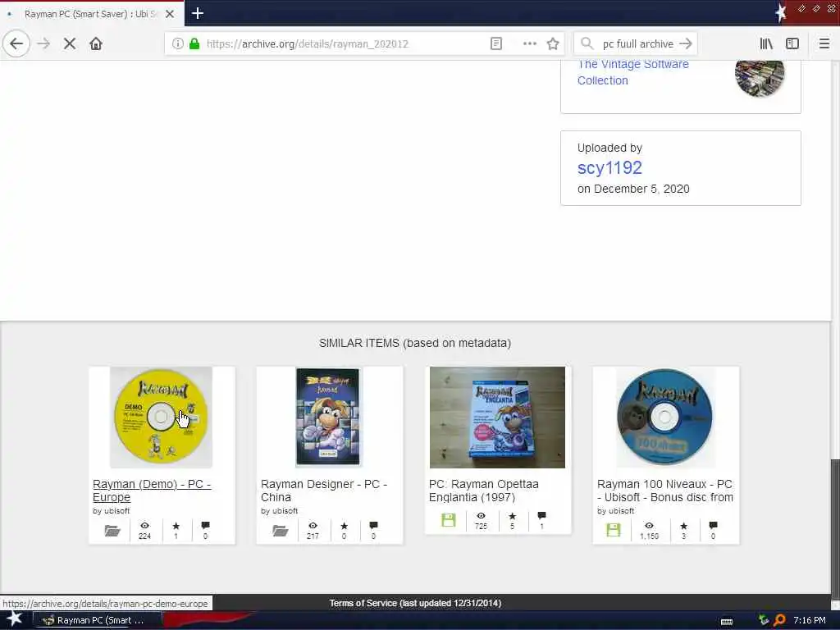Click the 'by ubisoft' text under Rayman Demo
Screen dimensions: 840x630
click(x=111, y=511)
